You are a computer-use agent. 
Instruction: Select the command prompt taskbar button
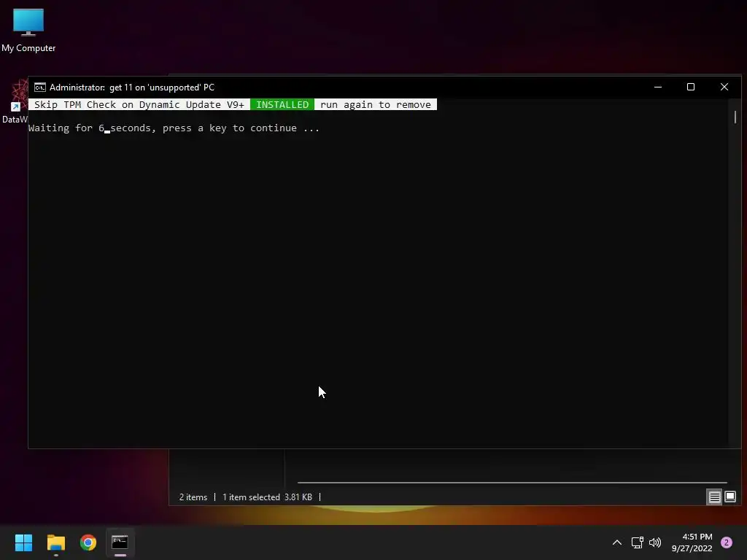point(120,542)
